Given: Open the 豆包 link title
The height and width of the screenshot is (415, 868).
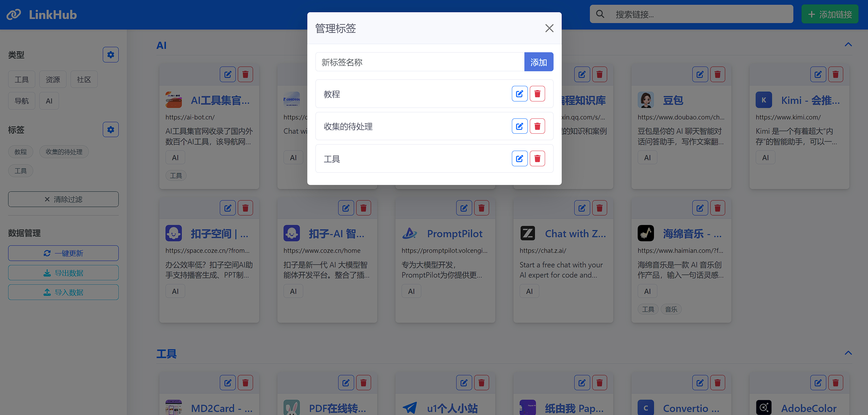Looking at the screenshot, I should (673, 100).
